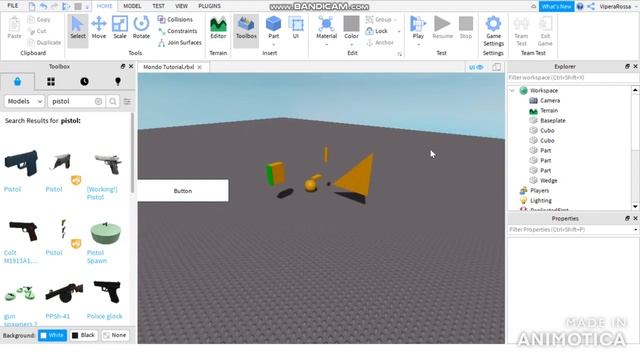Open the Mondo Tutorial.rbxl tab
This screenshot has height=360, width=640.
click(x=169, y=67)
